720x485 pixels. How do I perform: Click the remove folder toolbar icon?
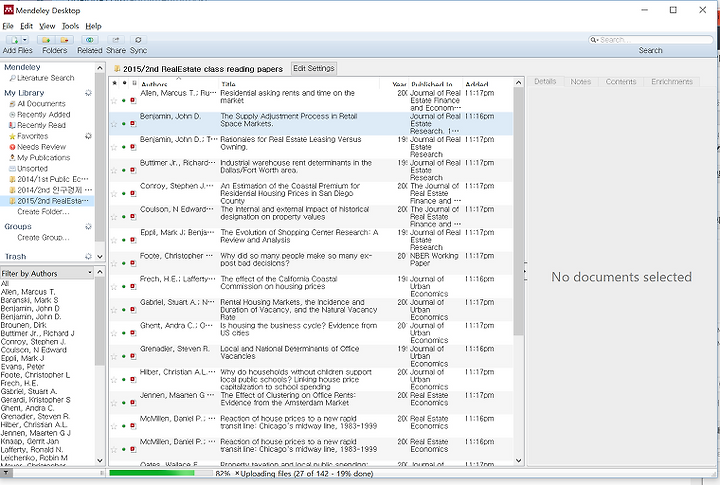64,40
